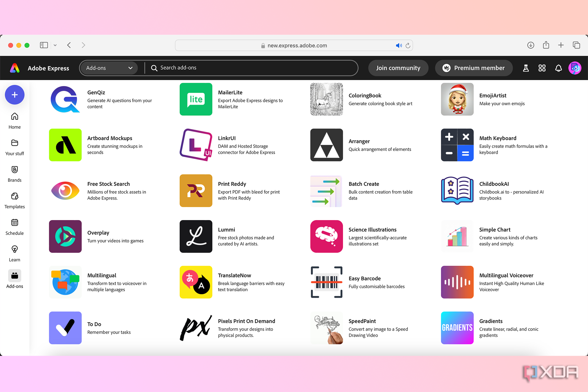The width and height of the screenshot is (588, 392).
Task: Go back in Safari
Action: [x=69, y=45]
